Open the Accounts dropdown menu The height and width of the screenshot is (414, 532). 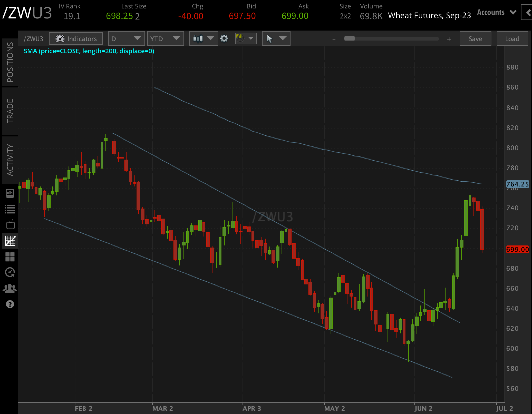(x=496, y=12)
